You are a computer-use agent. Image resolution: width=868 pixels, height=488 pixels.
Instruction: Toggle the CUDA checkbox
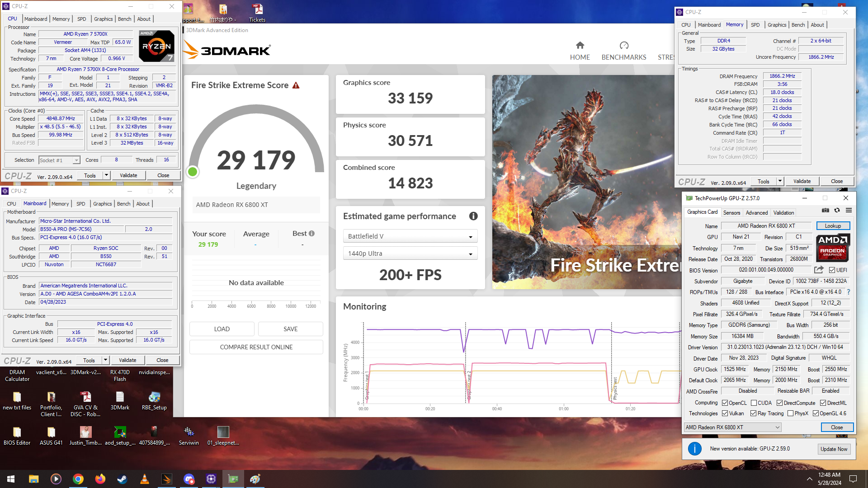coord(754,403)
